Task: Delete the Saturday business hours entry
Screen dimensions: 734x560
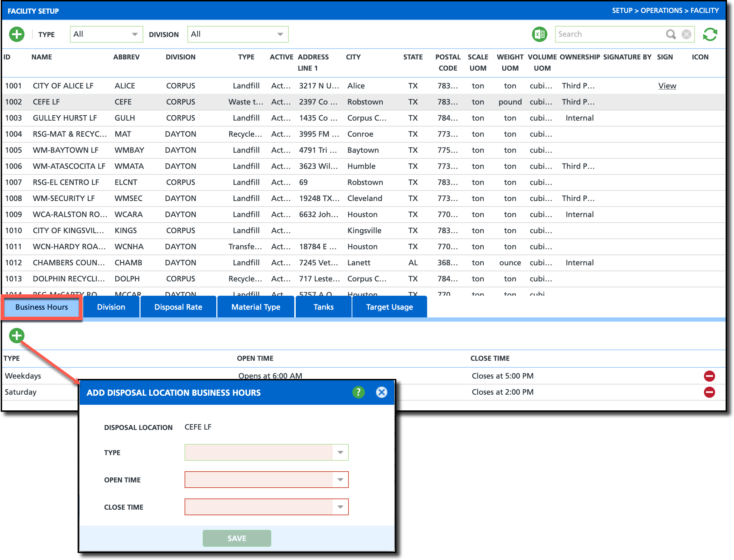Action: [x=709, y=392]
